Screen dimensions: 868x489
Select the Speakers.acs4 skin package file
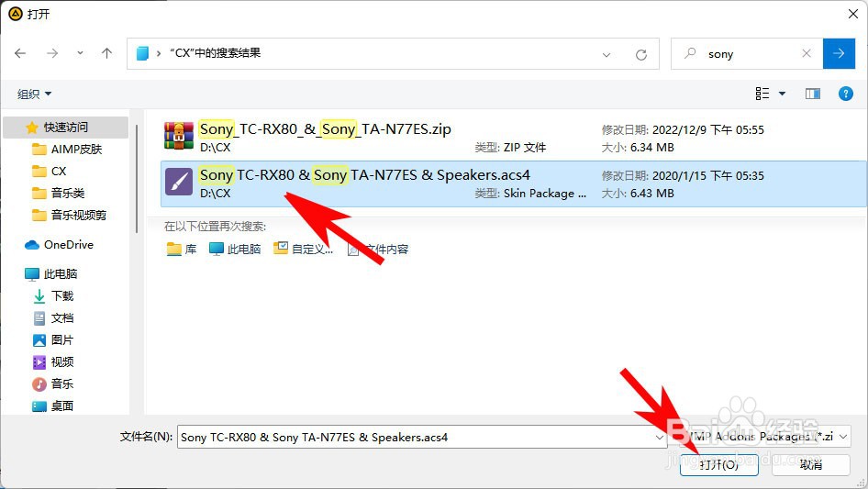pyautogui.click(x=513, y=183)
